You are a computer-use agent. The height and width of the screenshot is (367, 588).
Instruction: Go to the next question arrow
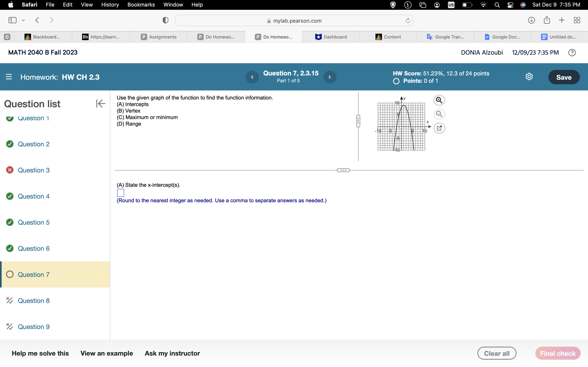click(330, 77)
